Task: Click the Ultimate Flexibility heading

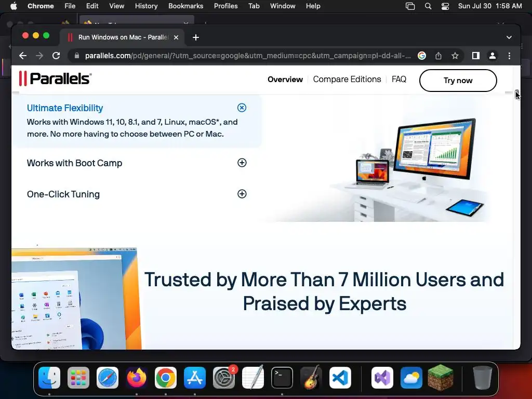Action: coord(65,108)
